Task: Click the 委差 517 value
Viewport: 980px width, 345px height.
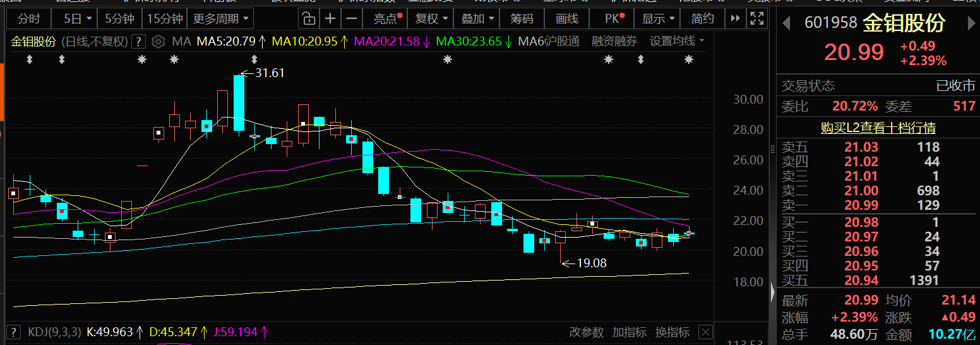Action: click(x=964, y=106)
